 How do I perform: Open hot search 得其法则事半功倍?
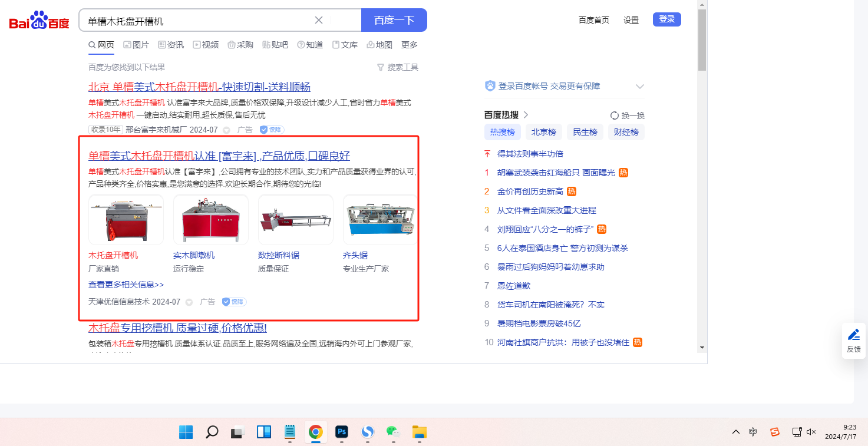pyautogui.click(x=530, y=154)
